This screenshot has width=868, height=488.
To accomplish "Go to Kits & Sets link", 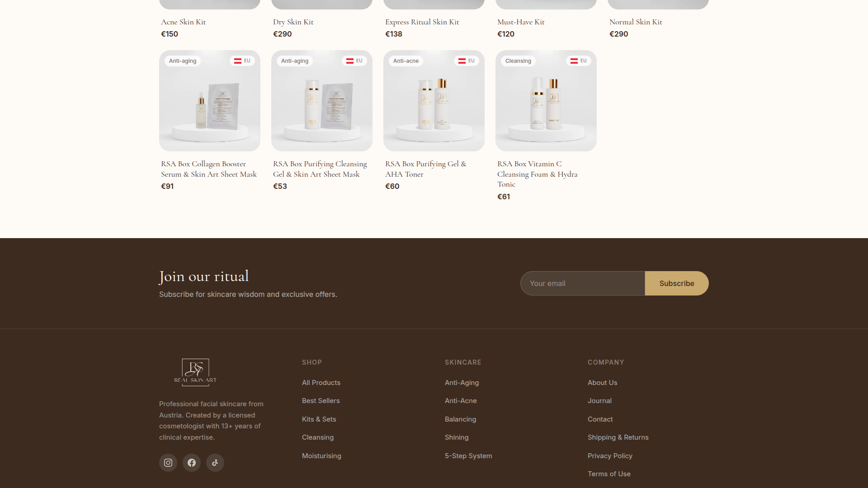I will 319,419.
